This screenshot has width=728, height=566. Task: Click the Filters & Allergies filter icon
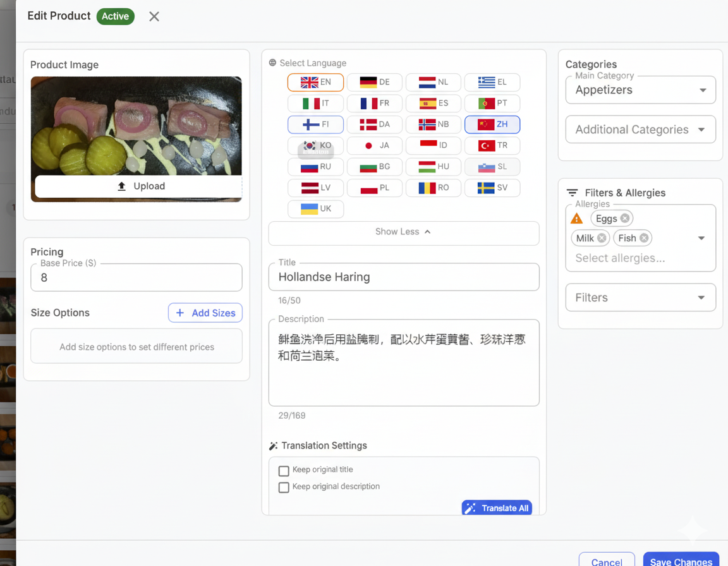point(572,193)
